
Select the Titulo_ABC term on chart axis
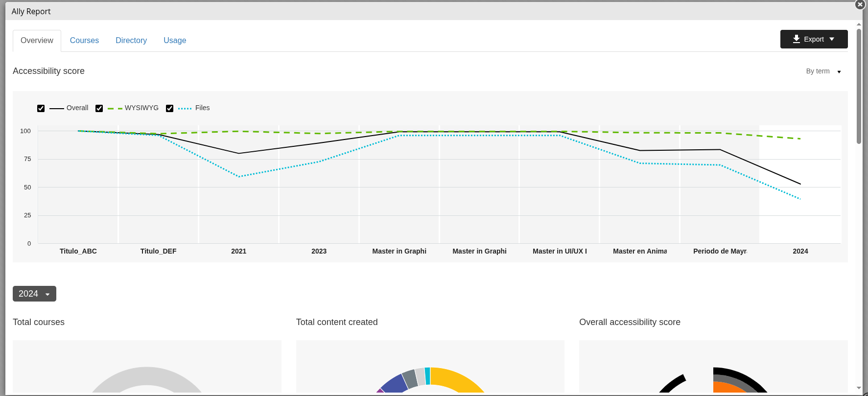tap(78, 251)
